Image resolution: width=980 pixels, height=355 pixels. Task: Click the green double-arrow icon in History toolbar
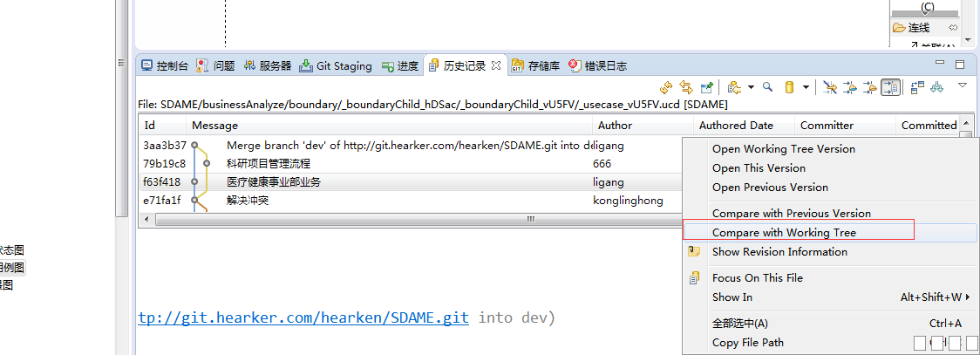(x=937, y=87)
